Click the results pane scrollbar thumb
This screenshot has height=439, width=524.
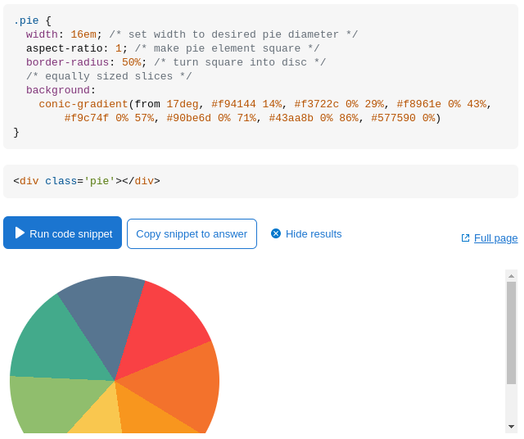pos(511,333)
